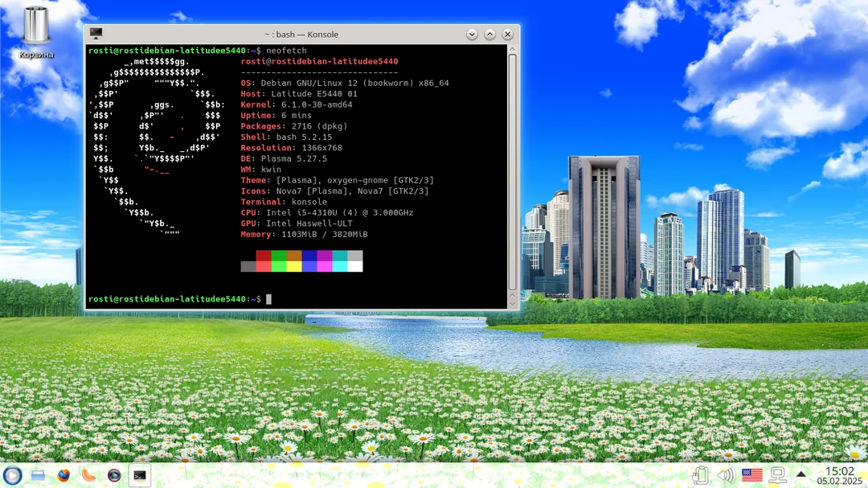This screenshot has height=488, width=868.
Task: Click the Memory 1103MiB / 3820MiB line
Action: (x=304, y=234)
